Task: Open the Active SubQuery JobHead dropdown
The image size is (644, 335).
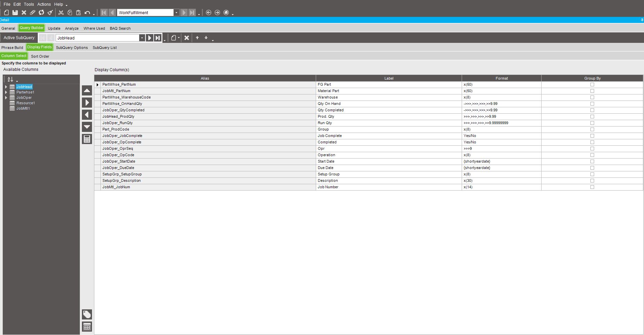Action: click(142, 38)
